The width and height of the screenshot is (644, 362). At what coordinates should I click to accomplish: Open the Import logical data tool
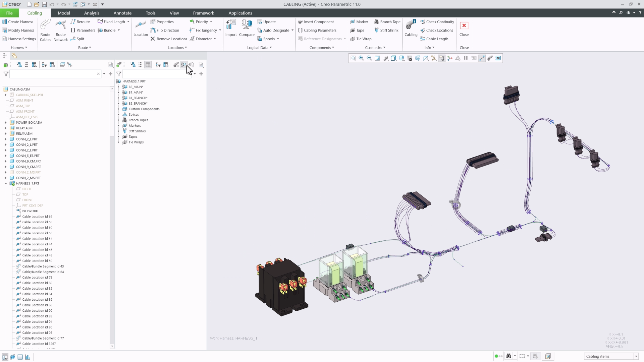coord(231,28)
